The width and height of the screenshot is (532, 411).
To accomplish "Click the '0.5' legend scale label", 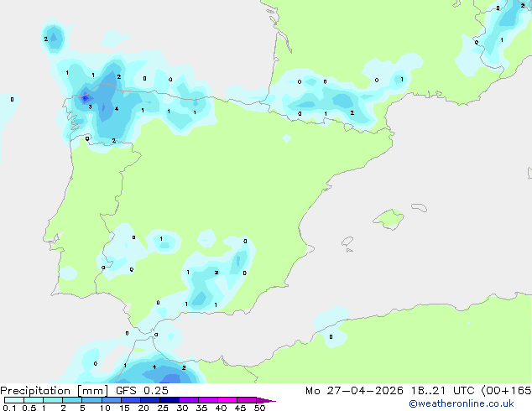I will [x=29, y=408].
